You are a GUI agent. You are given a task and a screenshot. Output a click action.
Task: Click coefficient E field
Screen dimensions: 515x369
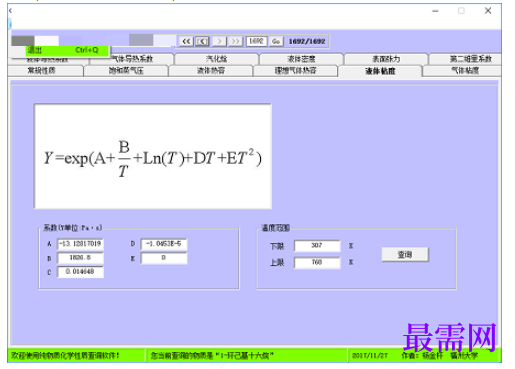pos(164,258)
